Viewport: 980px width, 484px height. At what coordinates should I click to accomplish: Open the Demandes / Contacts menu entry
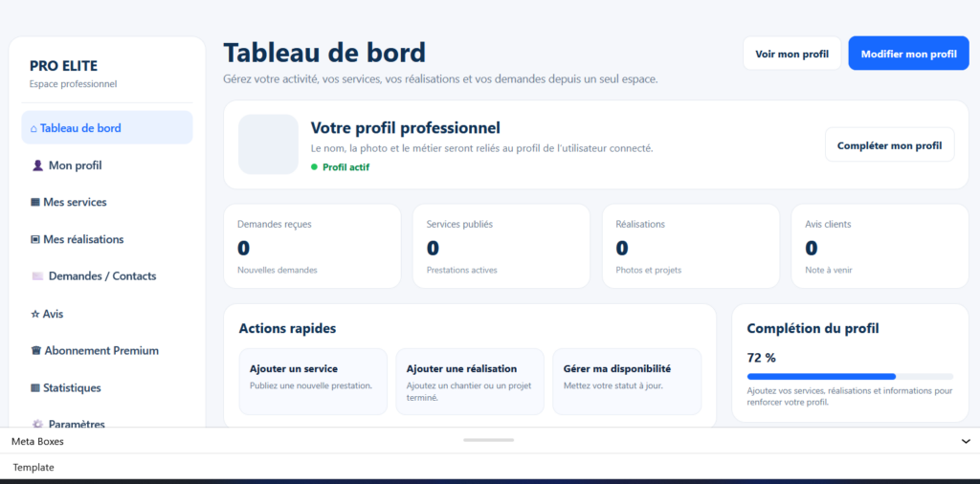107,276
